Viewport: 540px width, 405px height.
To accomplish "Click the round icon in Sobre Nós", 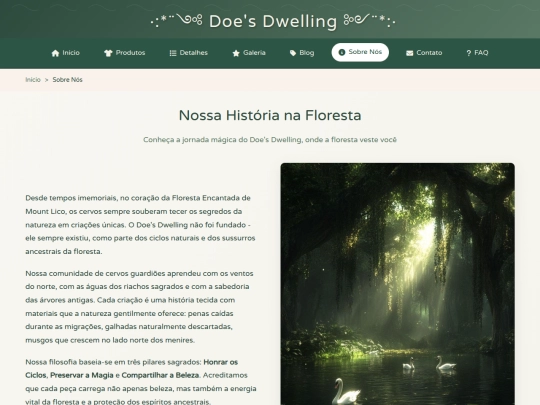I will 342,52.
